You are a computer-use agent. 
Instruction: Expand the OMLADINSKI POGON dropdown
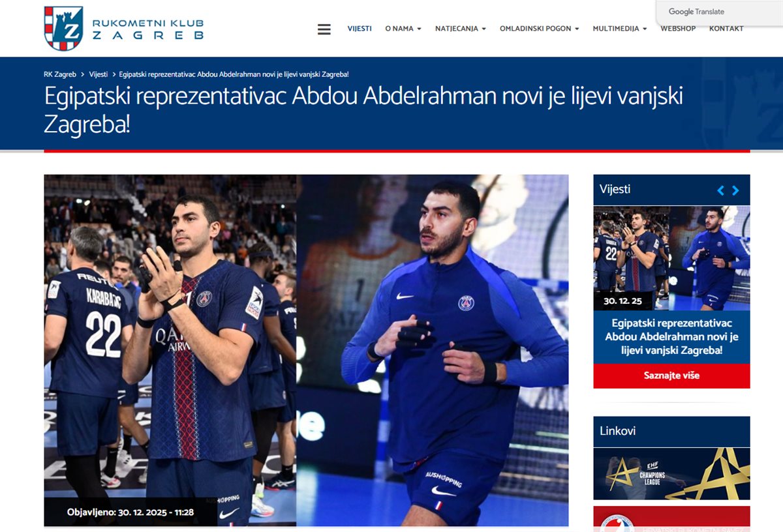pyautogui.click(x=540, y=29)
